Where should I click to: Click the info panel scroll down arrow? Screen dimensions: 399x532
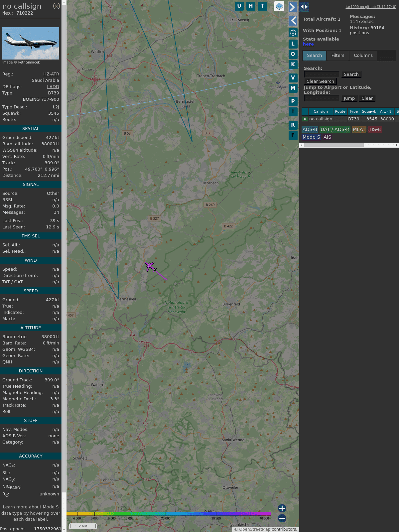[x=64, y=529]
